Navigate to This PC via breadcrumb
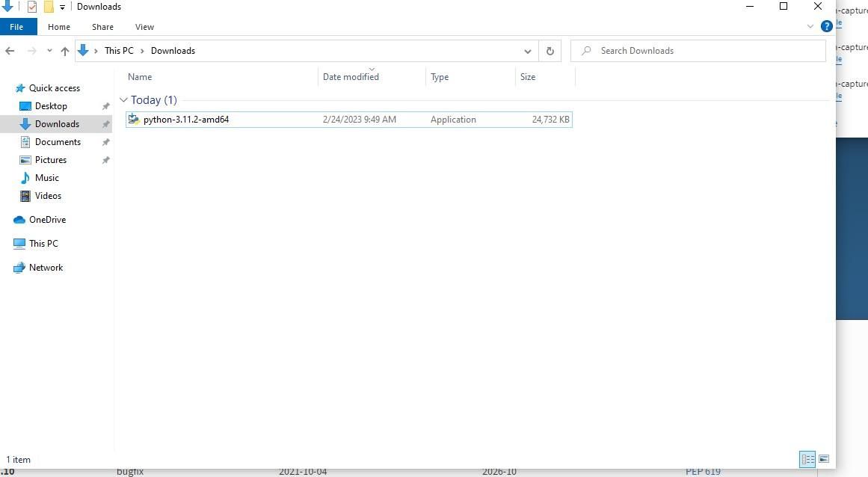 (x=119, y=50)
